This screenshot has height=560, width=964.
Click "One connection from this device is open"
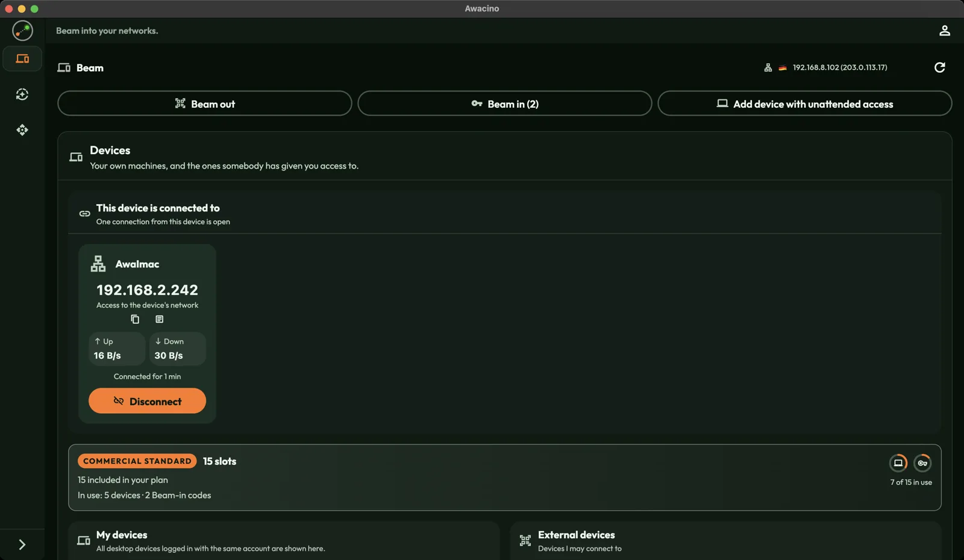(163, 222)
